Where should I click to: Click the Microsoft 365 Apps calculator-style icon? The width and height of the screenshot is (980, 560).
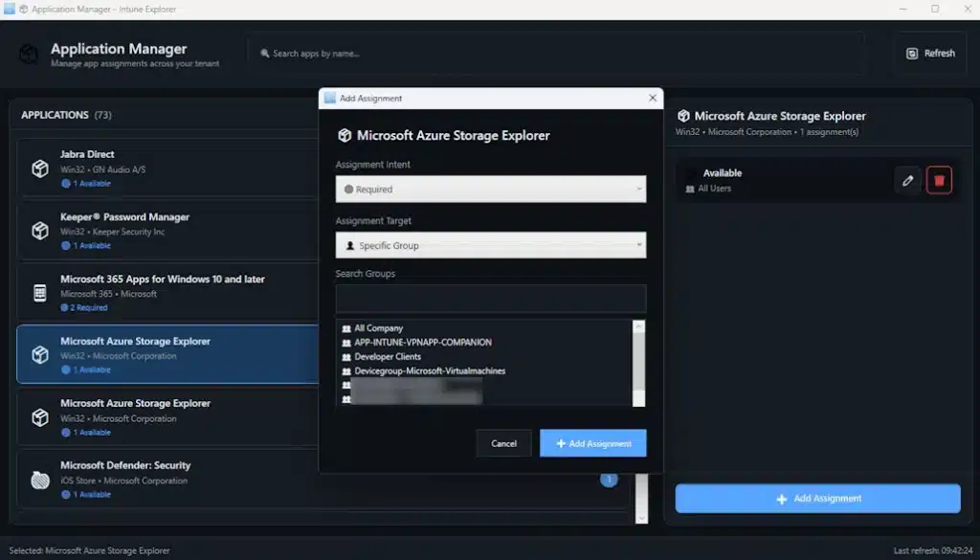pyautogui.click(x=40, y=293)
